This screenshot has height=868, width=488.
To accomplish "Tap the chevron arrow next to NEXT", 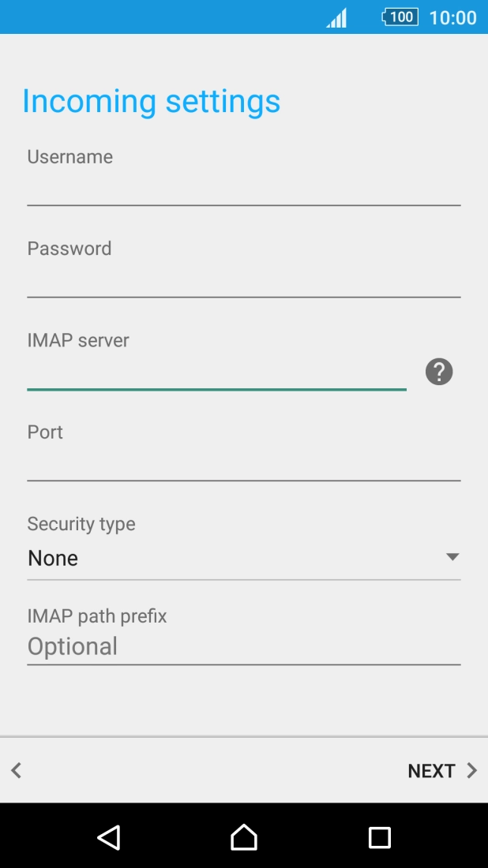I will (472, 771).
